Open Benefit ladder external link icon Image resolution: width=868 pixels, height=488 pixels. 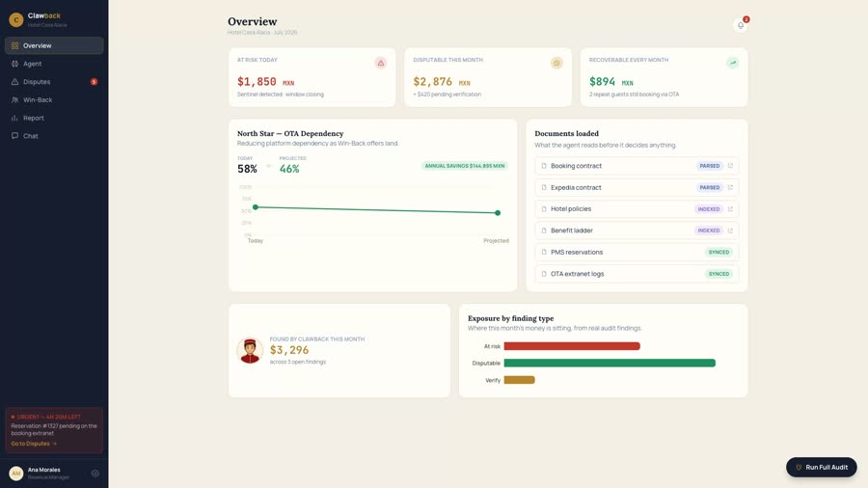click(x=730, y=230)
